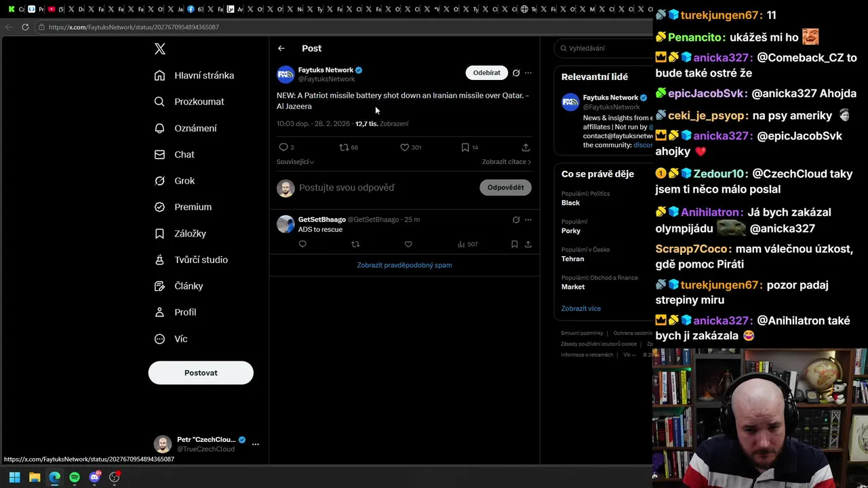Open Profil person icon

pos(159,312)
